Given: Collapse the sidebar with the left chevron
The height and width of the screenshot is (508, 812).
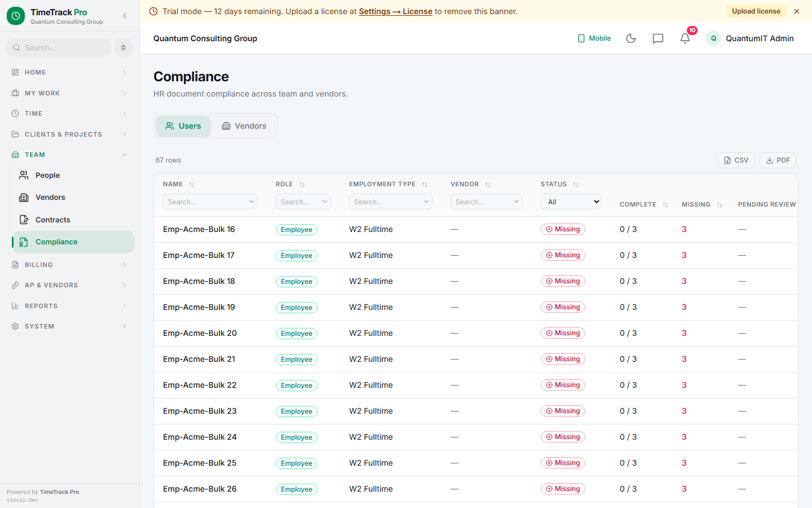Looking at the screenshot, I should point(125,16).
